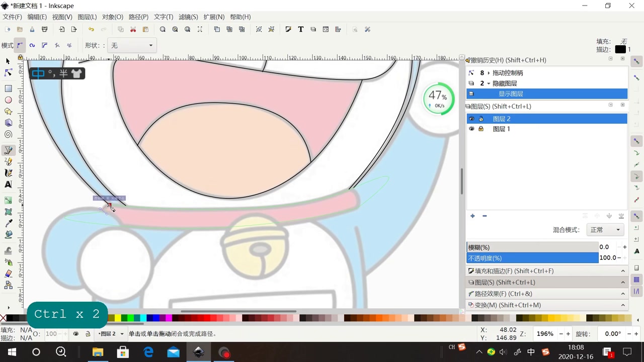Toggle lock icon of 图层 2

pyautogui.click(x=481, y=119)
